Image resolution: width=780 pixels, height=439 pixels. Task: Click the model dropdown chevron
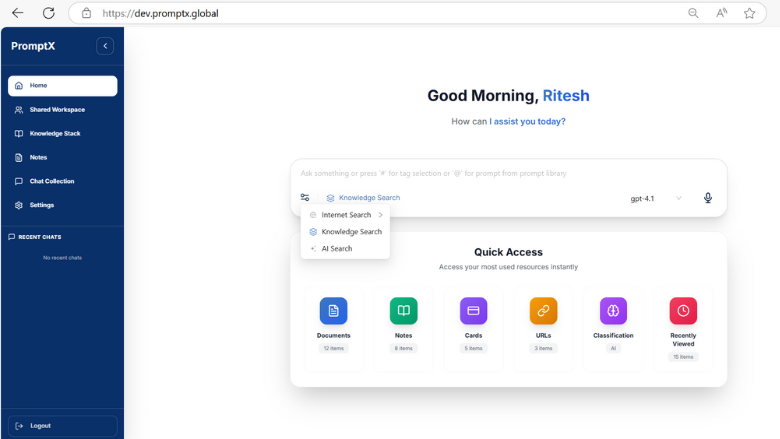point(679,198)
